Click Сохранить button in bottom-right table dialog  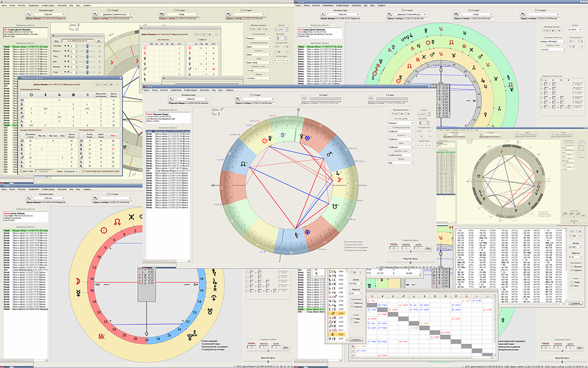coord(575,302)
